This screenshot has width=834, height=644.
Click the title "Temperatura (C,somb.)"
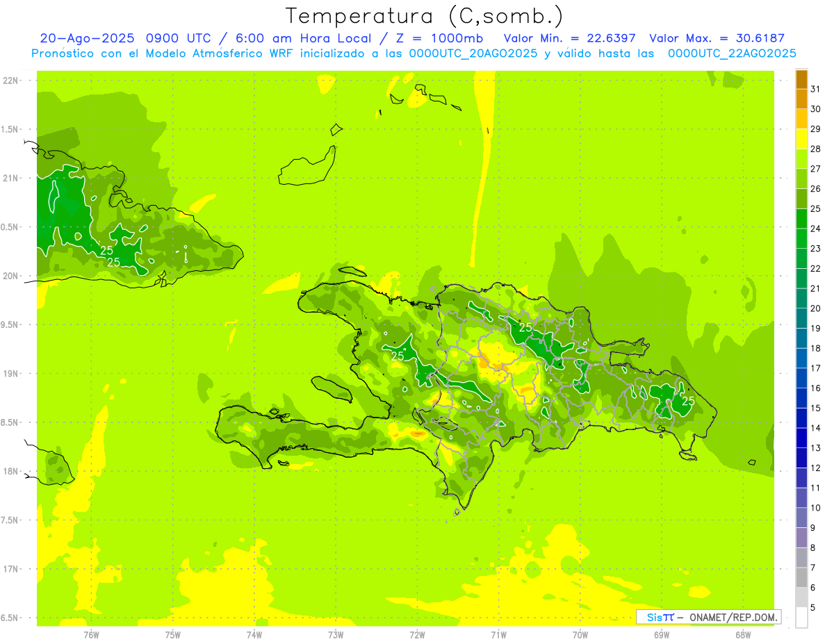[x=425, y=16]
